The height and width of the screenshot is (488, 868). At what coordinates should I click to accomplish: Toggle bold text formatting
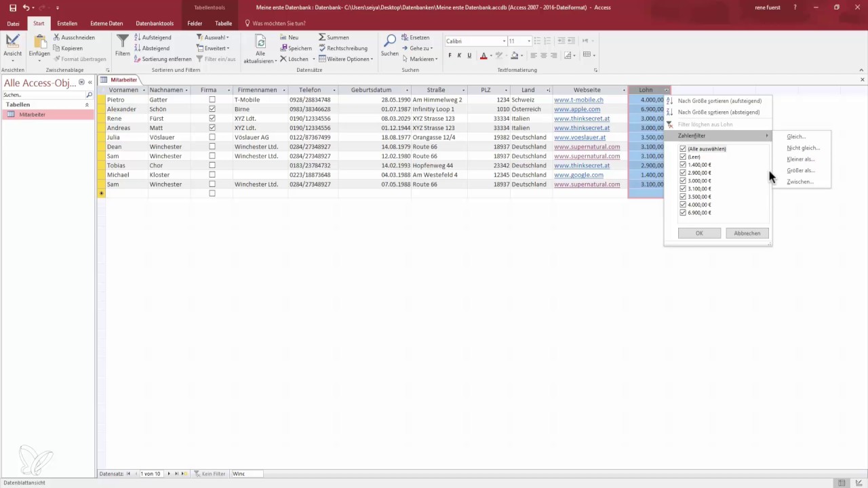[449, 56]
